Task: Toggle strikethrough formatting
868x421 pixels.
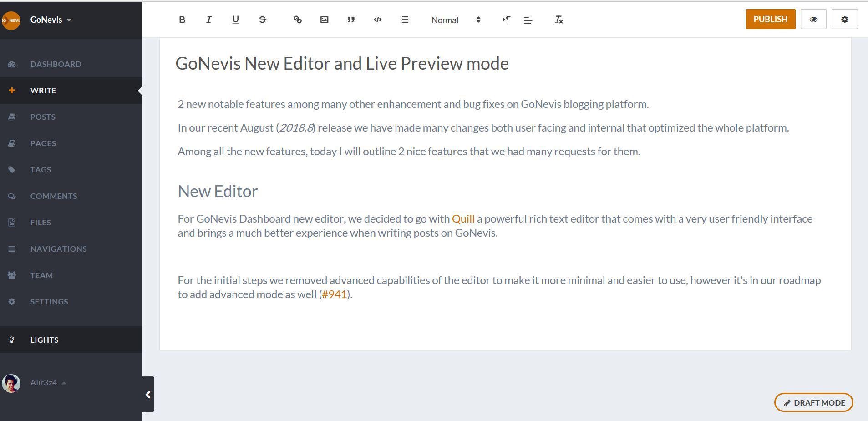Action: coord(262,20)
